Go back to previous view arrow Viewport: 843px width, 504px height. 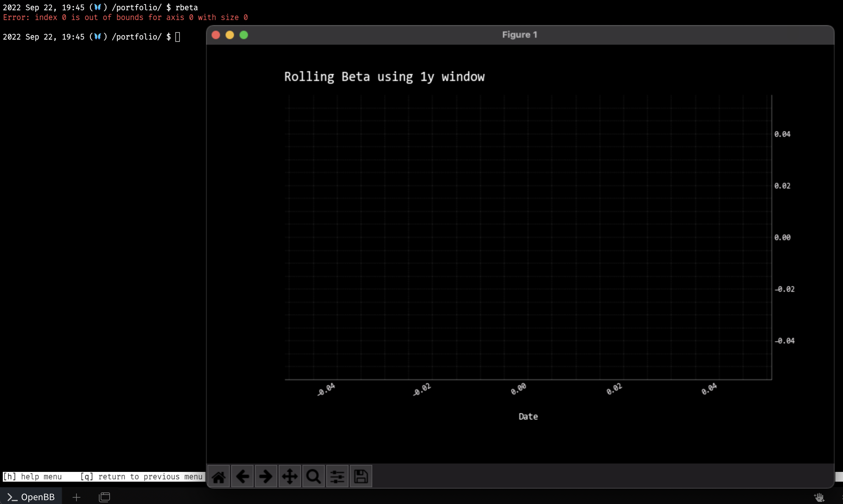click(242, 476)
